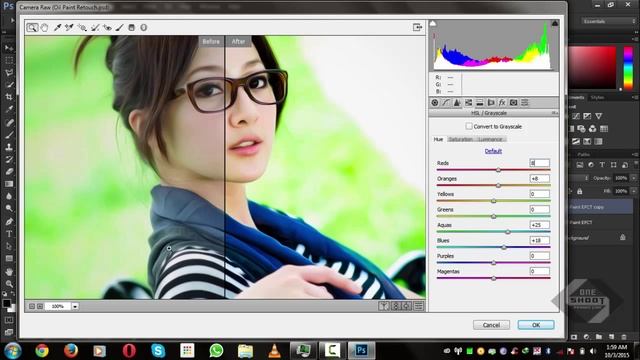Screen dimensions: 640x360
Task: Open the Tone Curve panel icon
Action: [x=446, y=102]
